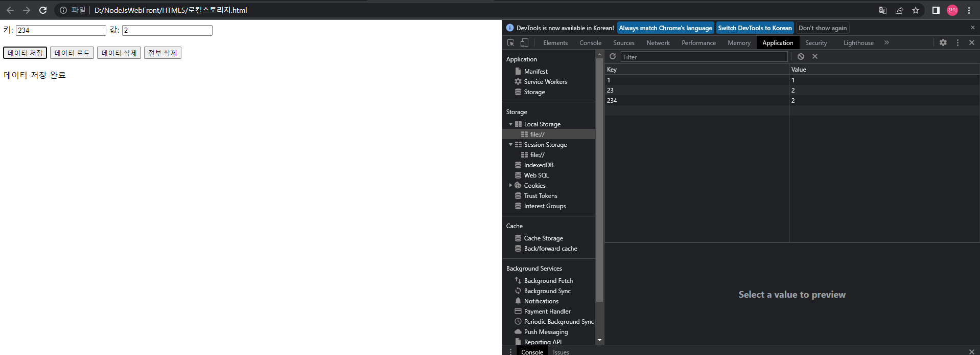The width and height of the screenshot is (980, 355).
Task: Switch to the Console tab in the top bar
Action: click(590, 43)
